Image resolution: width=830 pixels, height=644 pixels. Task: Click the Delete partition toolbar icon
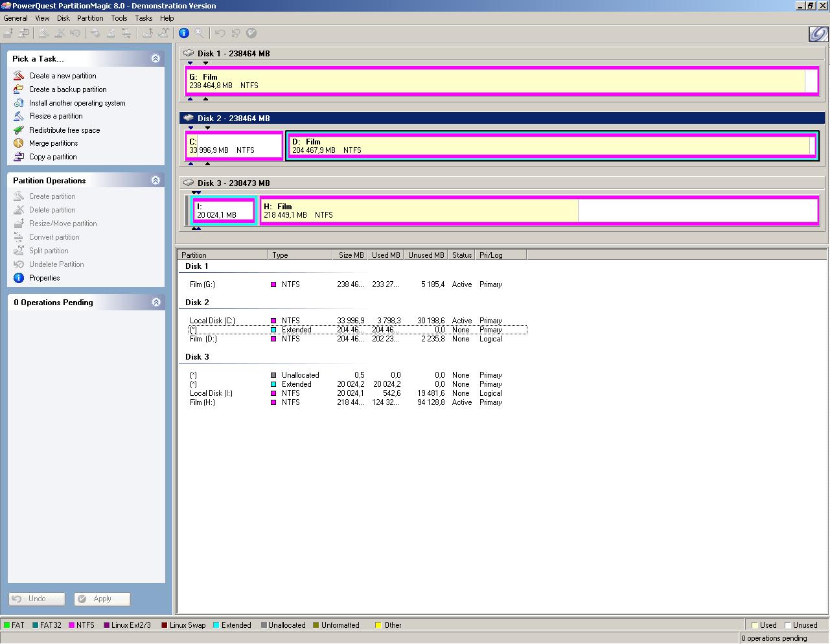click(60, 33)
